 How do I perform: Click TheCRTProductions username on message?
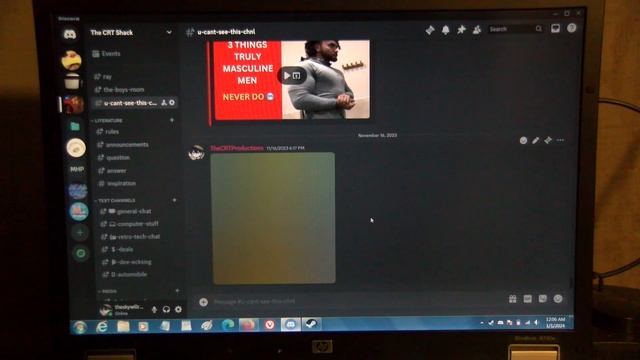(237, 148)
